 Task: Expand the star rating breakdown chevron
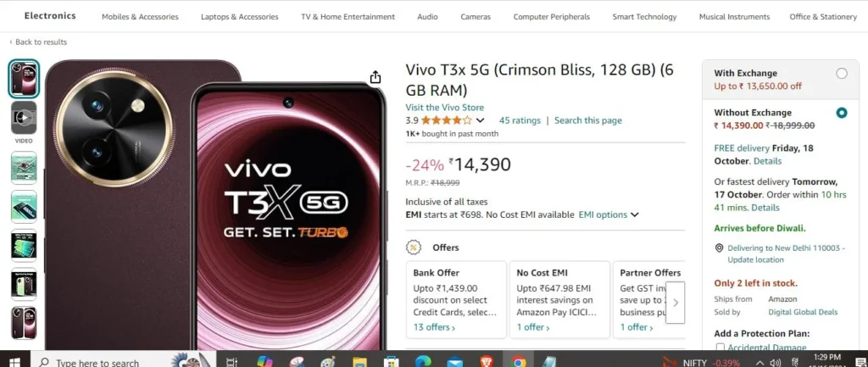480,120
